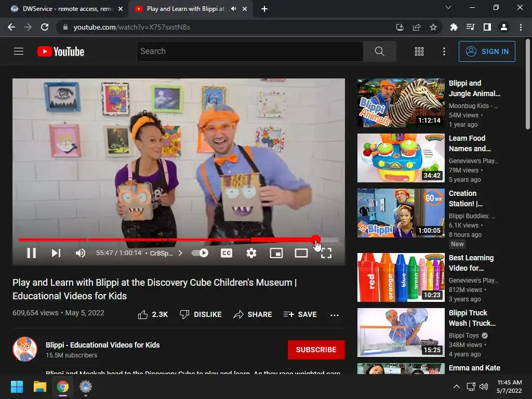The height and width of the screenshot is (399, 532).
Task: Install app icon in address bar
Action: coord(400,27)
